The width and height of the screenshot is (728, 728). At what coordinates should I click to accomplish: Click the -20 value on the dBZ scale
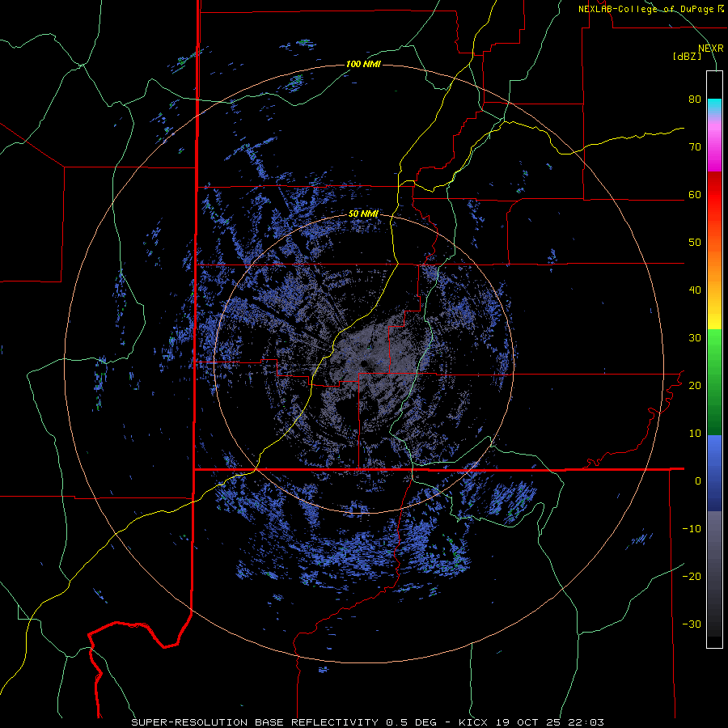[x=692, y=577]
